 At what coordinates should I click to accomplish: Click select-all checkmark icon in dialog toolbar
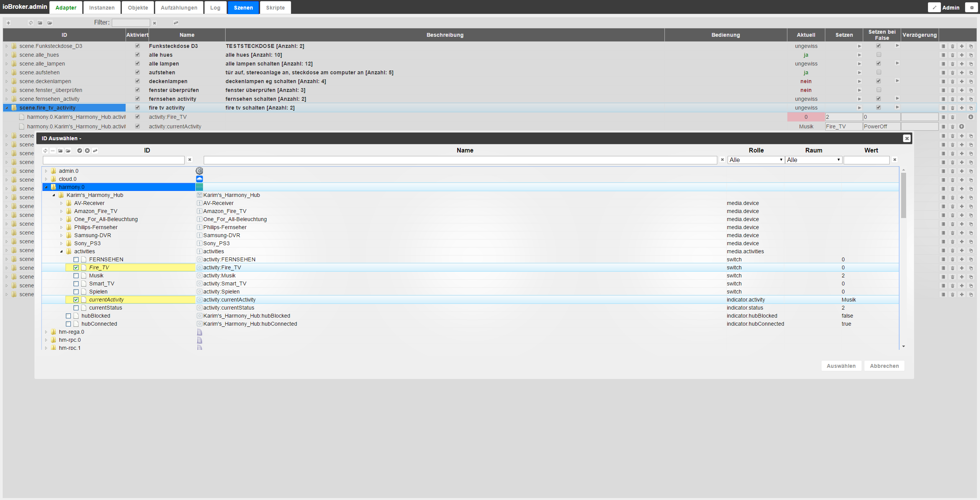(x=80, y=151)
